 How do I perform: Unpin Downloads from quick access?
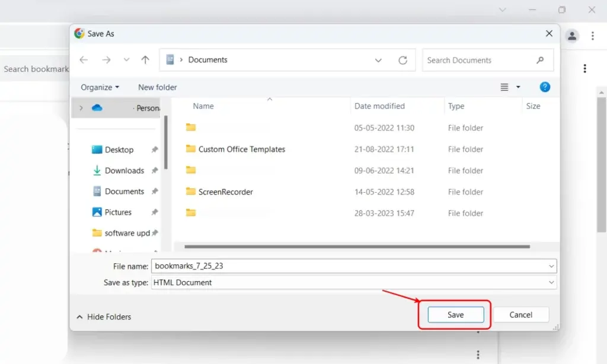[x=154, y=170]
